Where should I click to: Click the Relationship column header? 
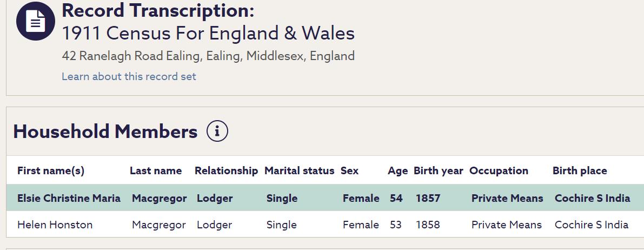(226, 171)
